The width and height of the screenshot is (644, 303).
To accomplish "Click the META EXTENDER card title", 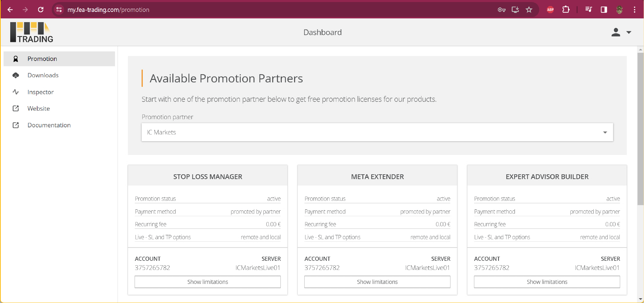I will [377, 177].
